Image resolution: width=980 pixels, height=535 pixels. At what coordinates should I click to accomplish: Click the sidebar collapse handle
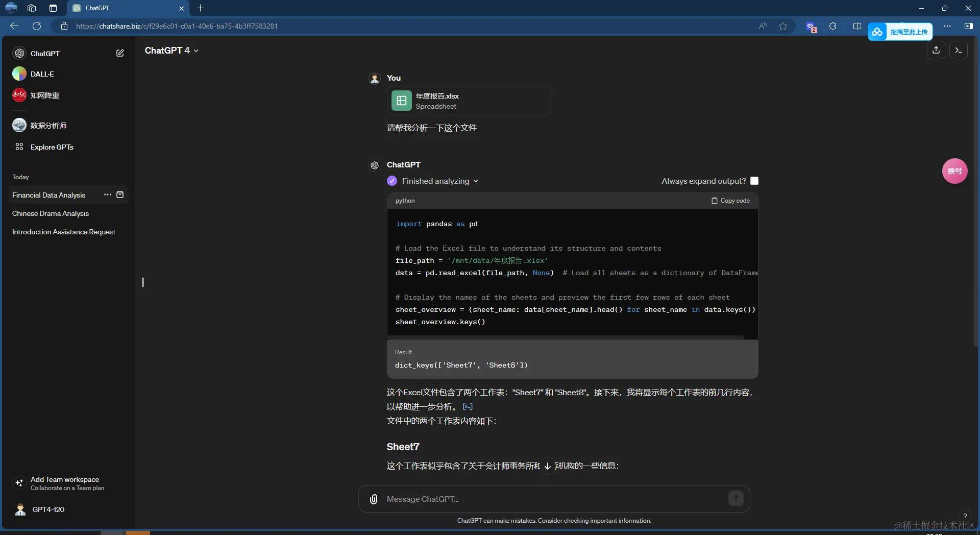pyautogui.click(x=143, y=282)
